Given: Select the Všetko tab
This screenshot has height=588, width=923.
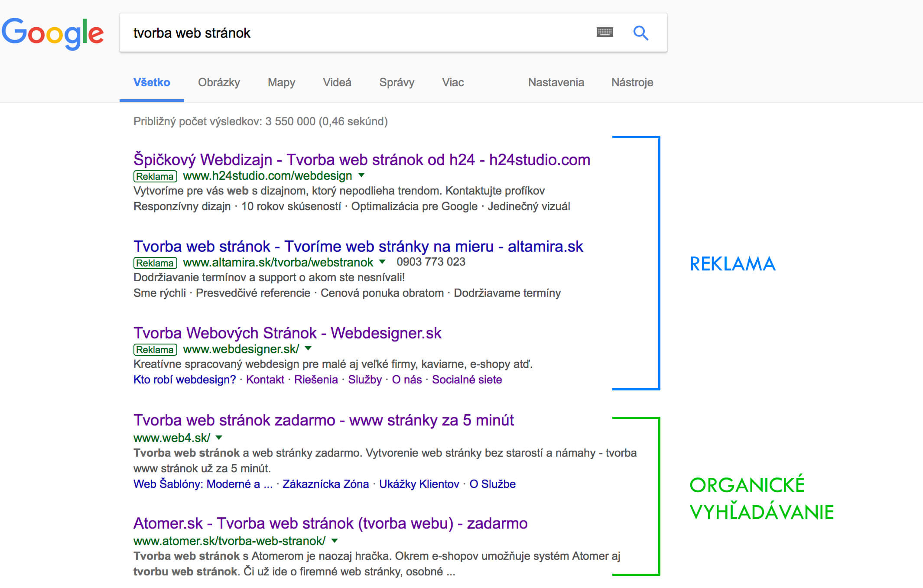Looking at the screenshot, I should [x=152, y=82].
